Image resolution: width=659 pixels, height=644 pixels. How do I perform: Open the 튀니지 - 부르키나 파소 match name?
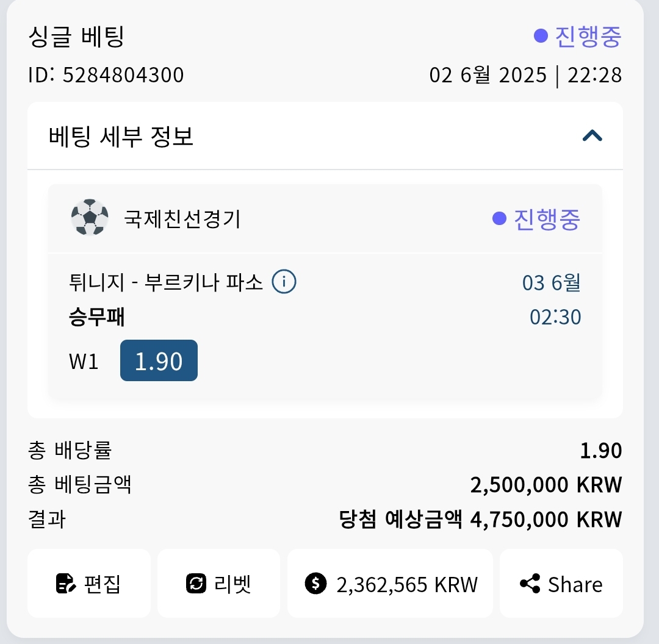coord(165,282)
